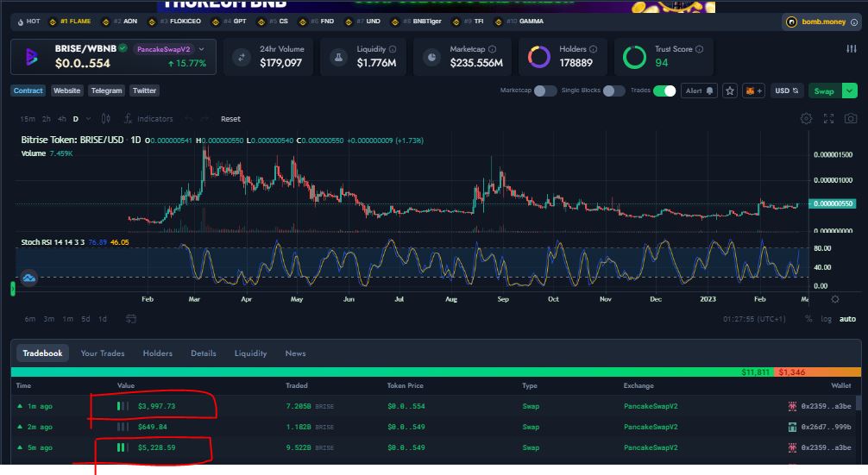The image size is (868, 475).
Task: Open trending token #10 GAMMA
Action: coord(519,22)
